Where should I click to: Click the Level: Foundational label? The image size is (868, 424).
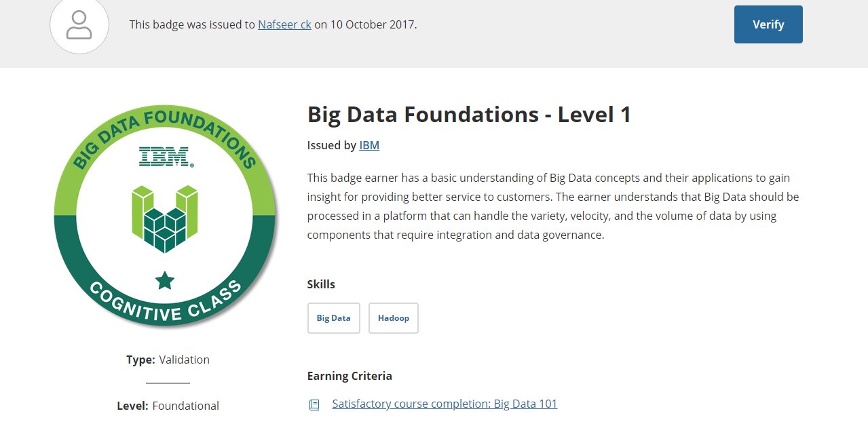[x=168, y=406]
